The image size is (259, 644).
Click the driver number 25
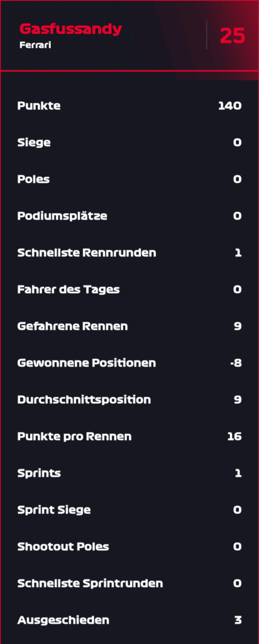click(233, 36)
